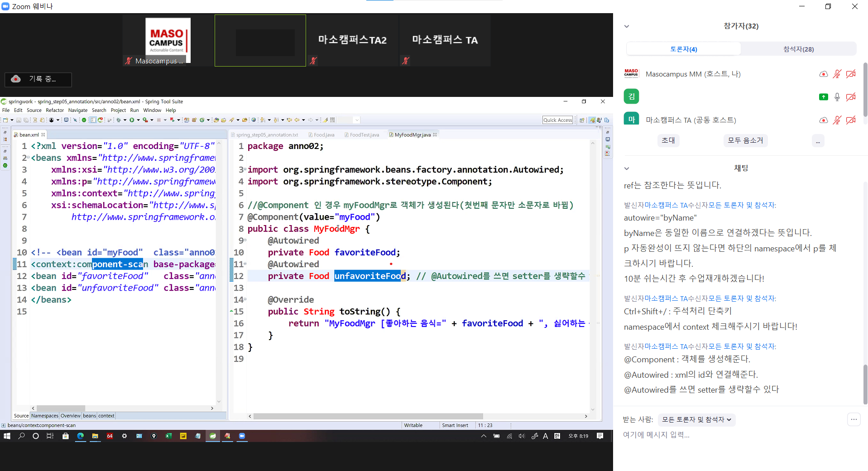
Task: Open the chat more-options ellipsis button
Action: click(x=854, y=419)
